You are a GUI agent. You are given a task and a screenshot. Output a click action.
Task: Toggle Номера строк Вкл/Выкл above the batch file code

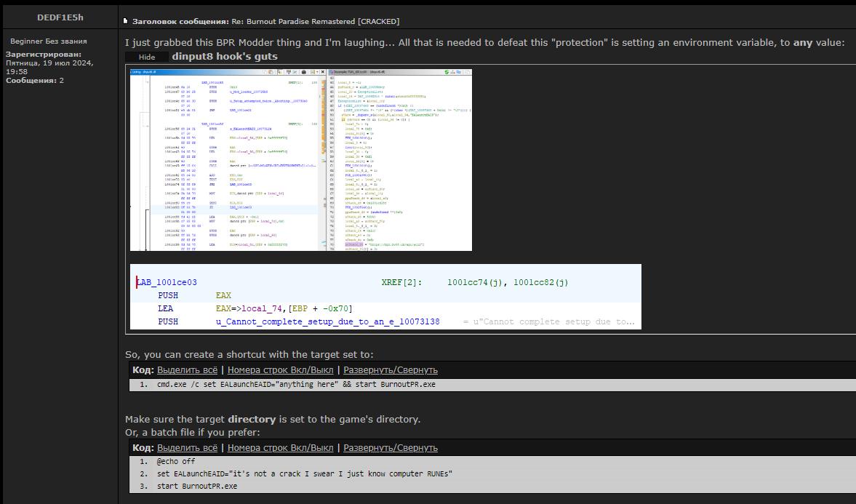pos(280,448)
